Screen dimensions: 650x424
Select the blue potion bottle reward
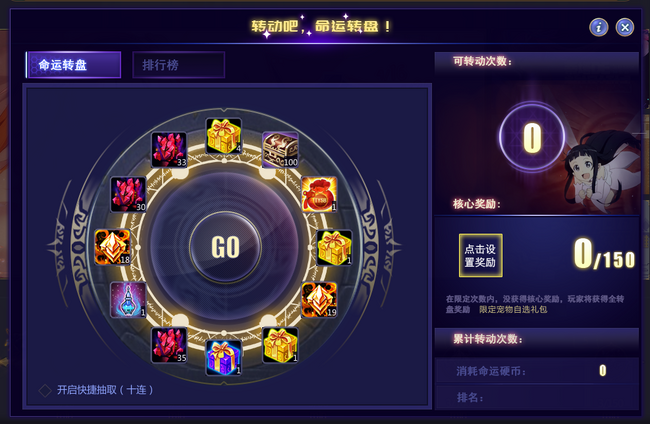[x=129, y=300]
